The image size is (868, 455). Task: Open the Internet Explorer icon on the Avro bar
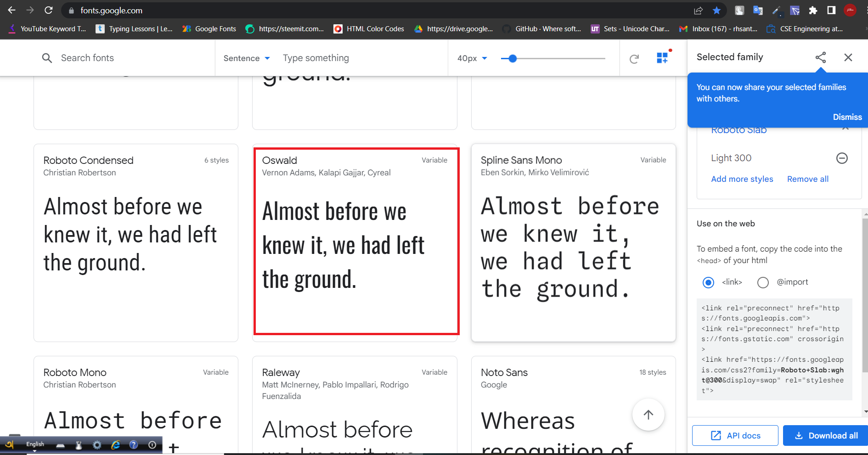[115, 444]
